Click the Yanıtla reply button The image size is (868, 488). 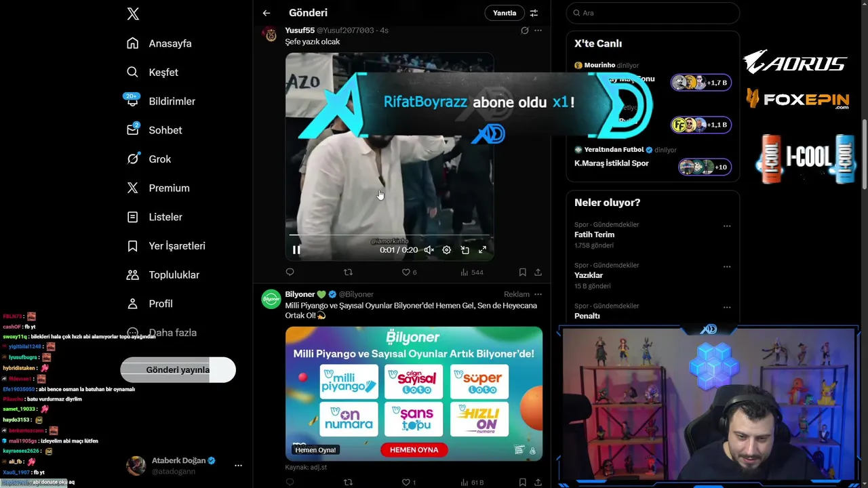pos(505,13)
